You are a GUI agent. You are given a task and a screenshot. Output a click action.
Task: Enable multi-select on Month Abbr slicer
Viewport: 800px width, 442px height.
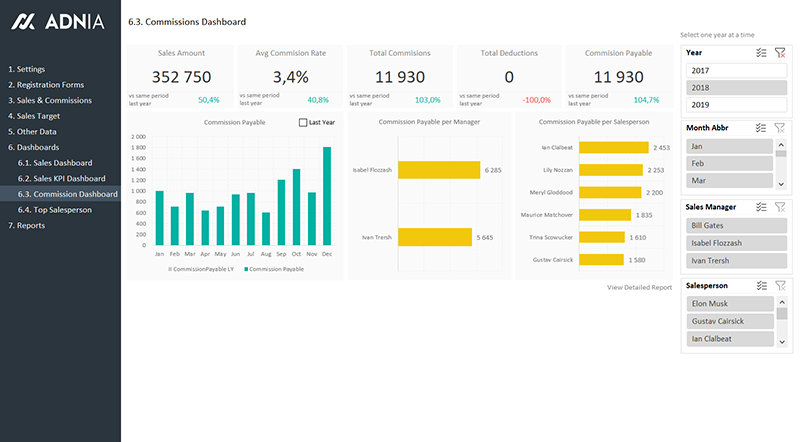point(762,128)
